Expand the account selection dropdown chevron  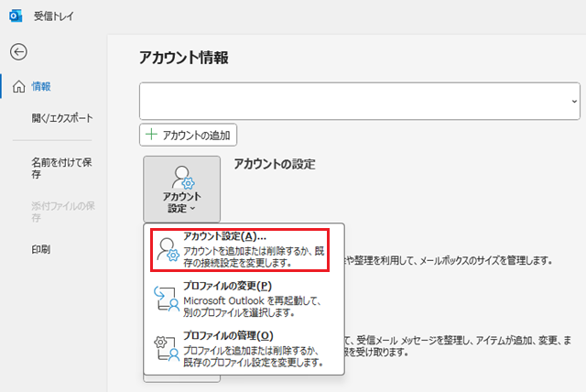coord(573,101)
